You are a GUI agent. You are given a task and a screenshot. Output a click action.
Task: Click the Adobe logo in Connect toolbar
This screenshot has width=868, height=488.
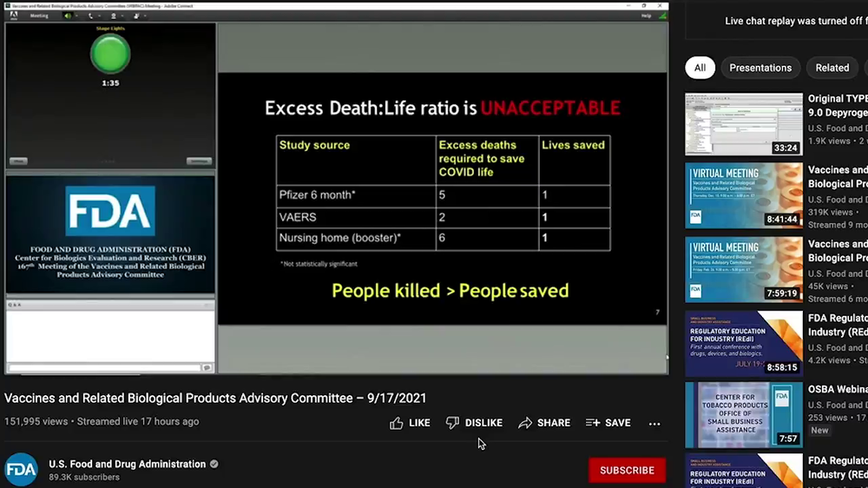14,16
